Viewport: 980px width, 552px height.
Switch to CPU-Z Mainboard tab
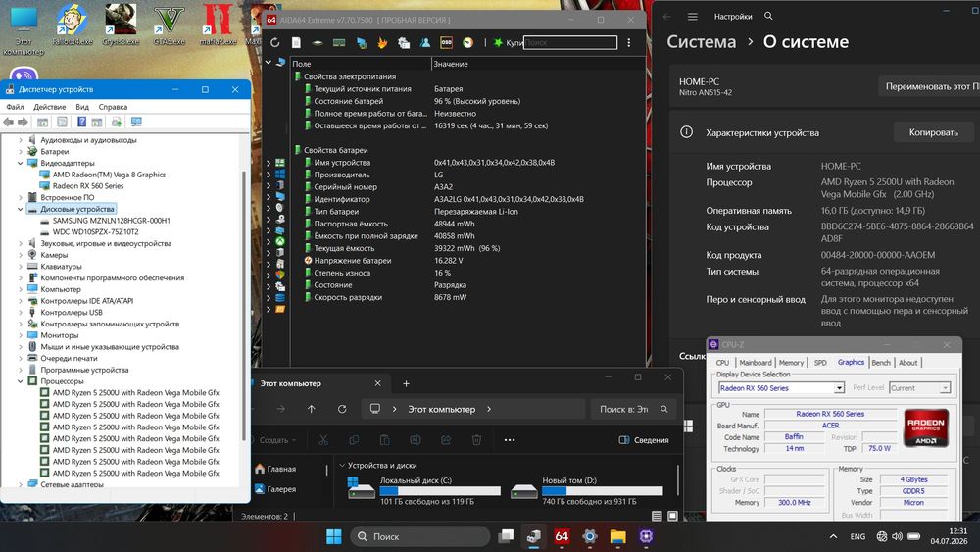tap(755, 363)
